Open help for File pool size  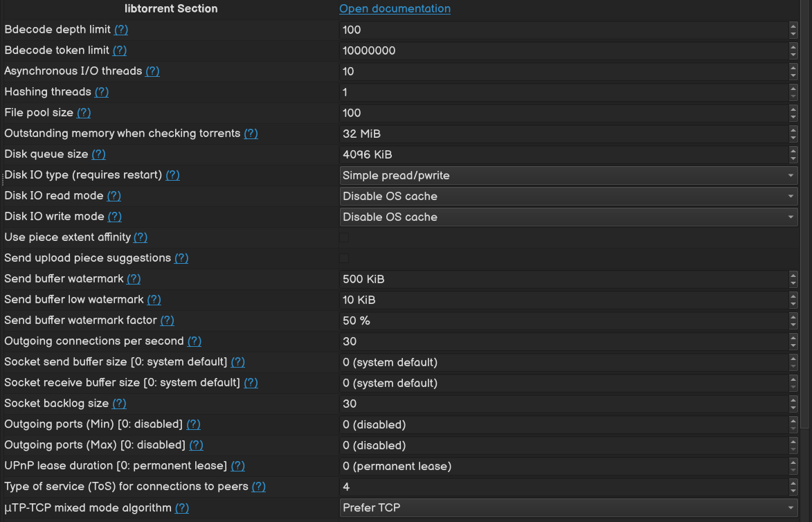[84, 112]
